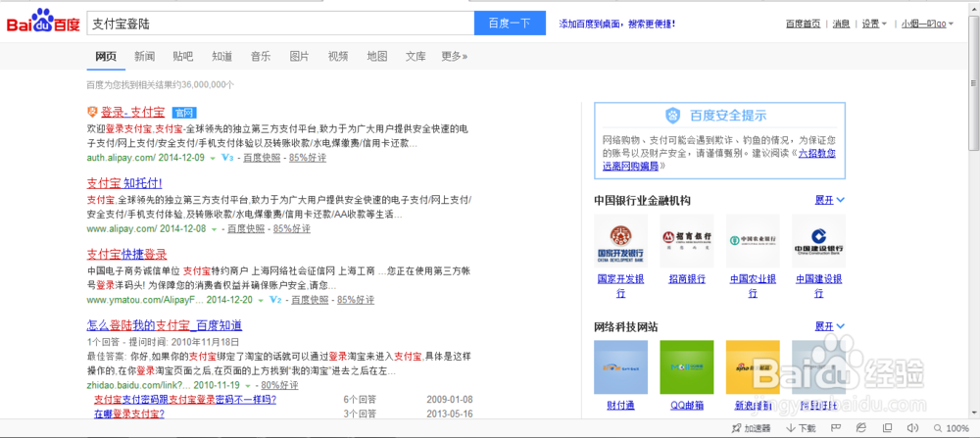
Task: Open dropdown arrow after auth.alipay.com date
Action: coord(213,159)
